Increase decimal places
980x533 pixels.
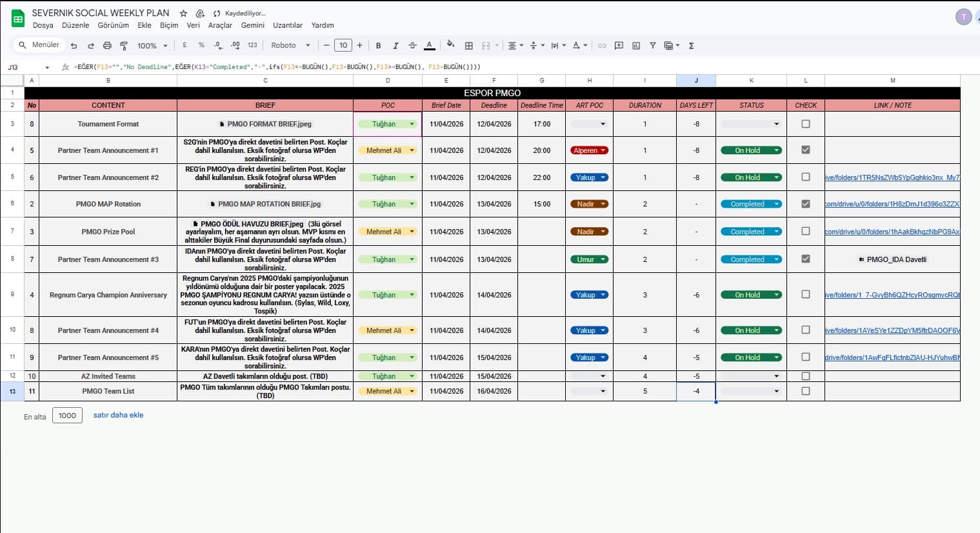coord(235,45)
